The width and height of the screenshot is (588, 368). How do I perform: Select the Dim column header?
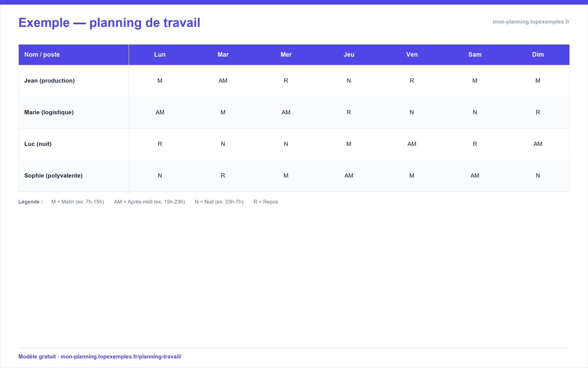(x=538, y=54)
